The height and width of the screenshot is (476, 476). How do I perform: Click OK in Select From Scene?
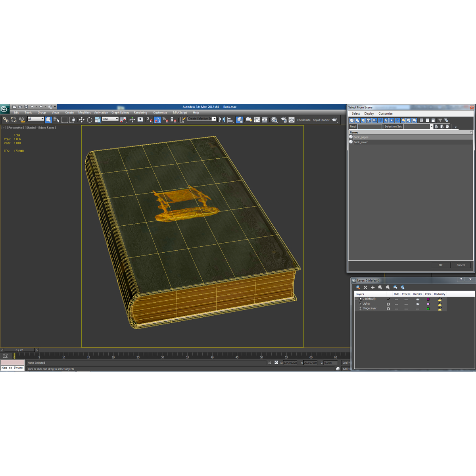[x=441, y=265]
